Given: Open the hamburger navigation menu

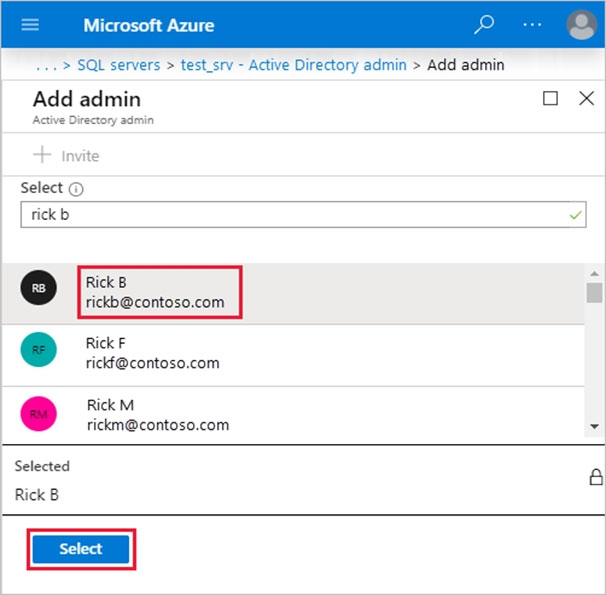Looking at the screenshot, I should (30, 25).
